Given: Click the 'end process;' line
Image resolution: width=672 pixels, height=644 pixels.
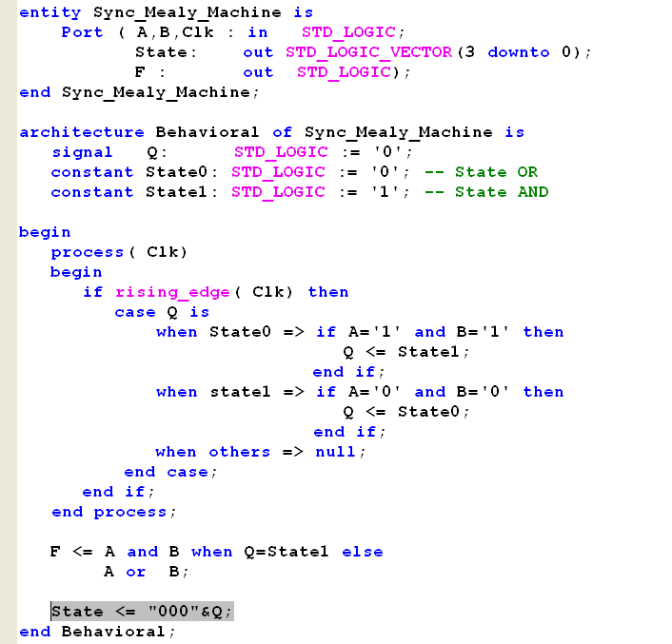Looking at the screenshot, I should tap(113, 512).
